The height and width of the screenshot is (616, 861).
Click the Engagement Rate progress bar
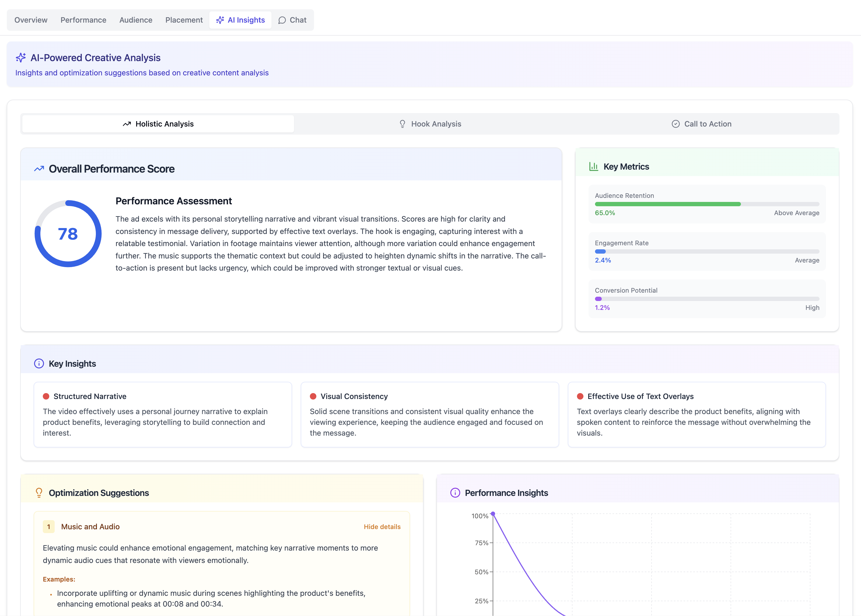pyautogui.click(x=707, y=251)
